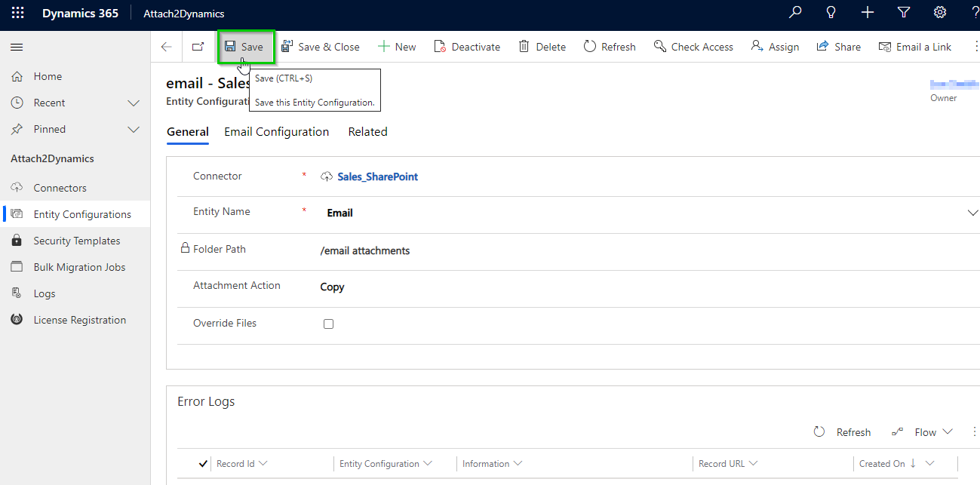The image size is (980, 485).
Task: Click Refresh in the Error Logs subgrid
Action: (x=843, y=432)
